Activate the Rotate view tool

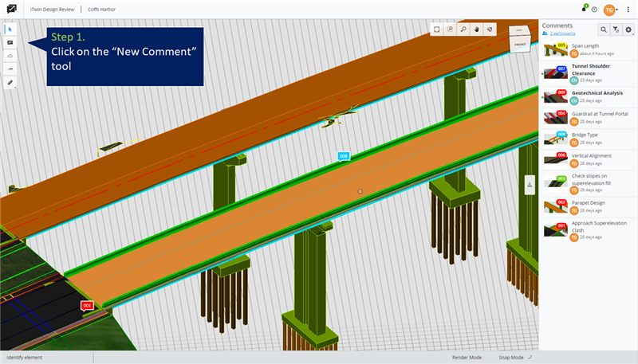tap(490, 29)
